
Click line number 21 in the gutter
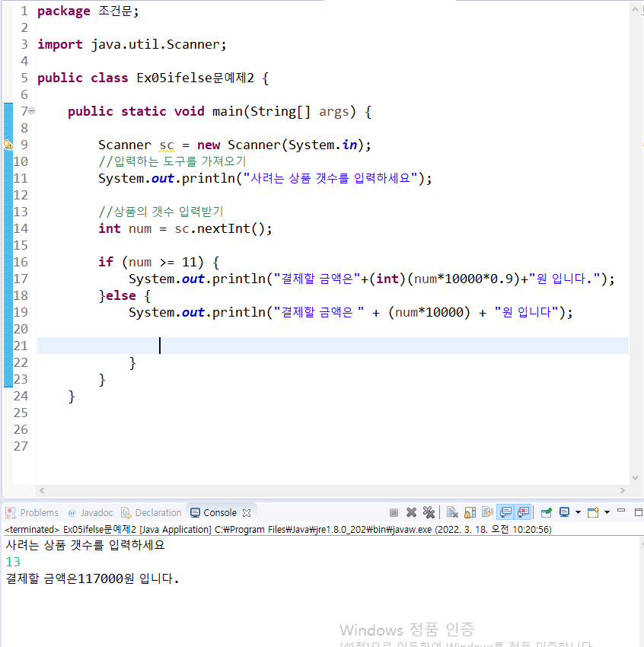coord(21,346)
